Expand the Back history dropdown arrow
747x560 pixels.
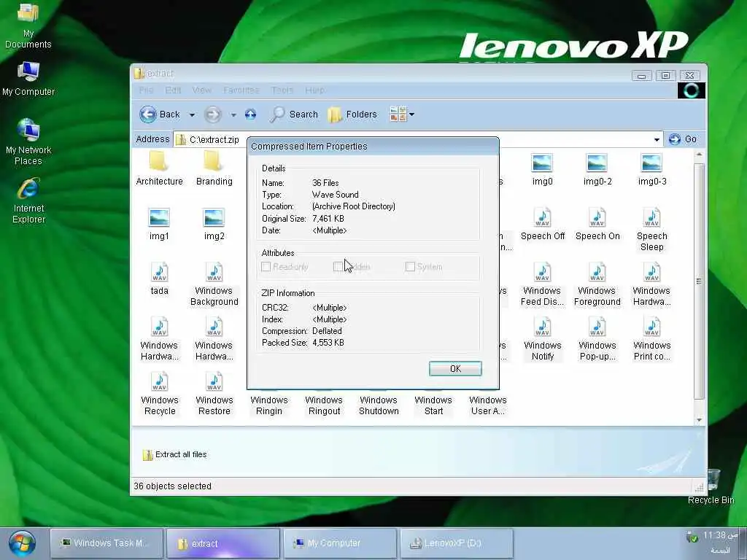point(192,114)
